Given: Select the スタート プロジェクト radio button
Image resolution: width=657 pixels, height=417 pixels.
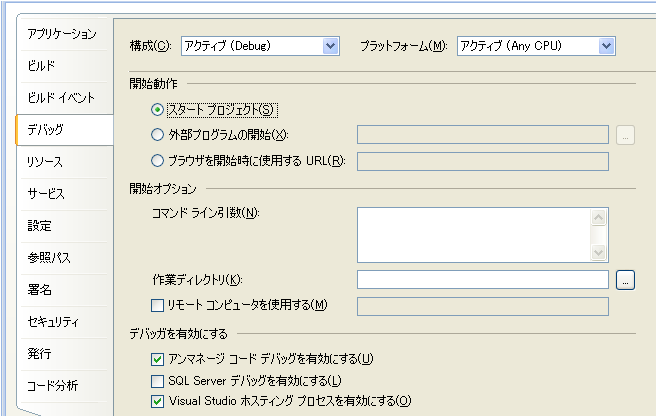Looking at the screenshot, I should point(157,109).
